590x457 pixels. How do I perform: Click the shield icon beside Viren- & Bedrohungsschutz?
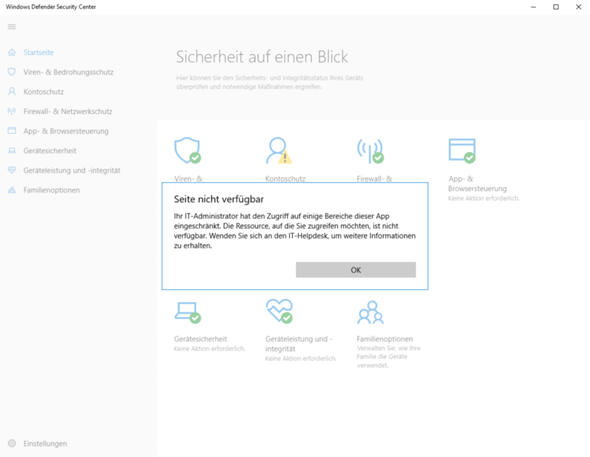click(12, 72)
